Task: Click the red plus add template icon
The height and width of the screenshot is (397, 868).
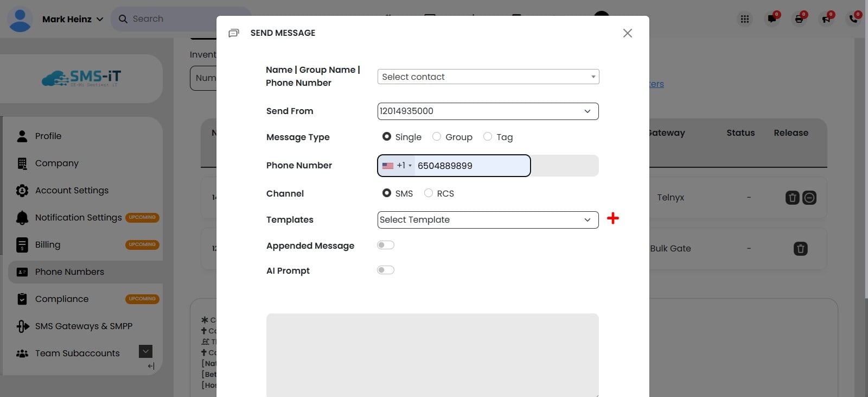Action: 613,218
